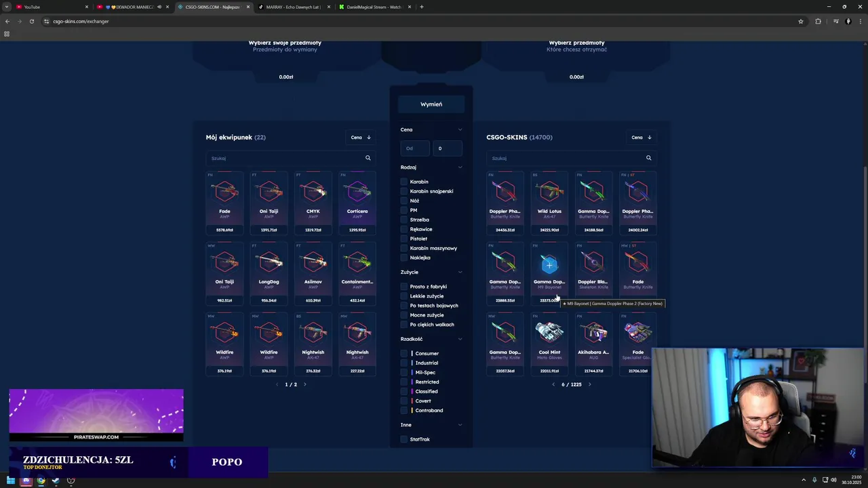Search icon in Mój ekwipunek search field
The height and width of the screenshot is (488, 868).
tap(368, 158)
